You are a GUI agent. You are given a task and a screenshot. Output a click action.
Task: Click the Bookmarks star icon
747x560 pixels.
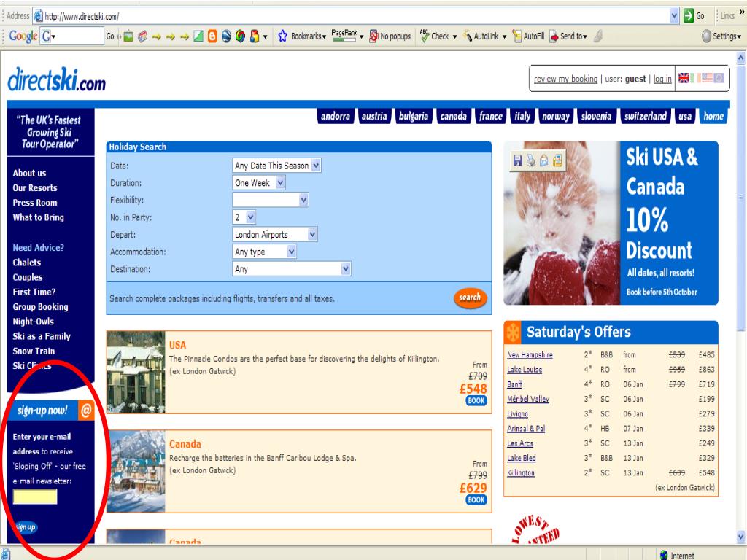click(x=282, y=36)
